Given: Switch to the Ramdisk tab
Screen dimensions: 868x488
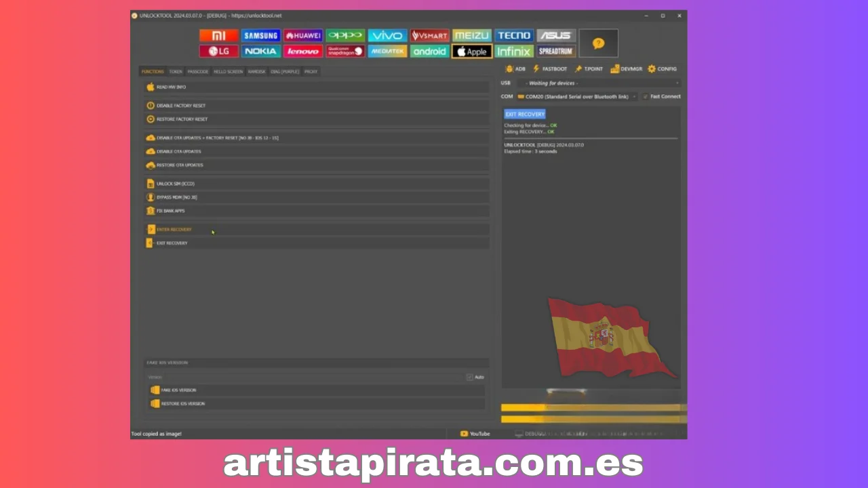Looking at the screenshot, I should pyautogui.click(x=256, y=71).
